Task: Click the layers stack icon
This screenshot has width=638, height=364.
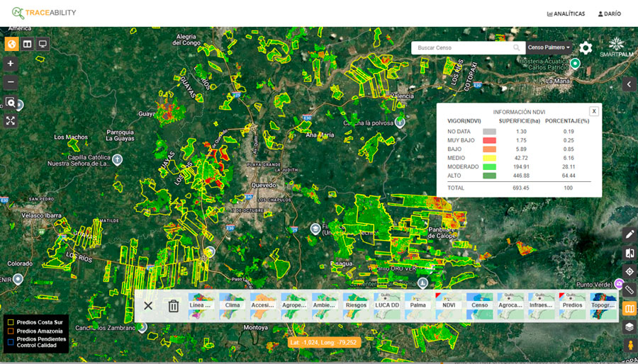Action: point(629,326)
